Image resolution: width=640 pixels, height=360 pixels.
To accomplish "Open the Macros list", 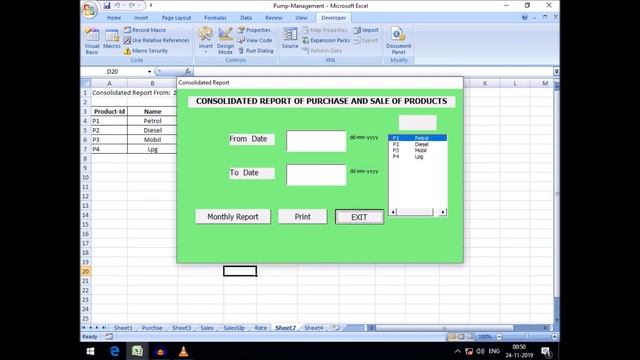I will click(111, 39).
